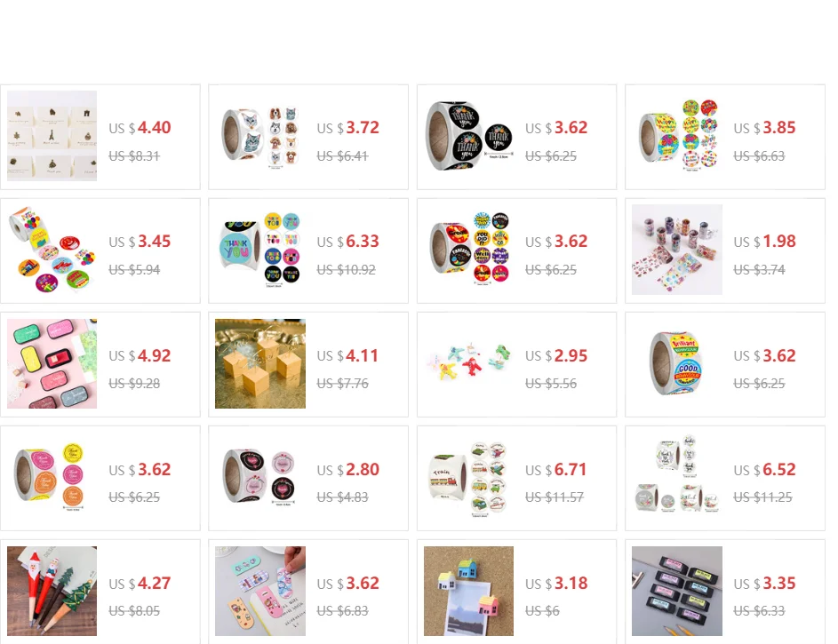Select the crossed-out US $9.28 original price
The width and height of the screenshot is (838, 644).
pyautogui.click(x=134, y=384)
